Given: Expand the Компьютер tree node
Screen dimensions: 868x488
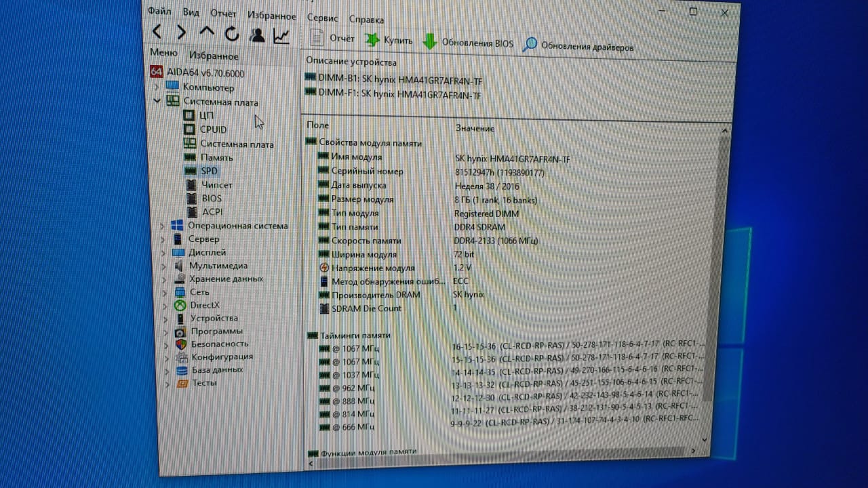Looking at the screenshot, I should [155, 87].
